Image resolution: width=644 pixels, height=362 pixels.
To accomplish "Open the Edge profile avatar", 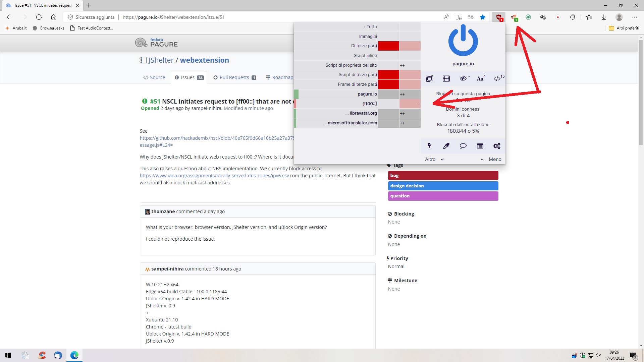I will (x=619, y=17).
